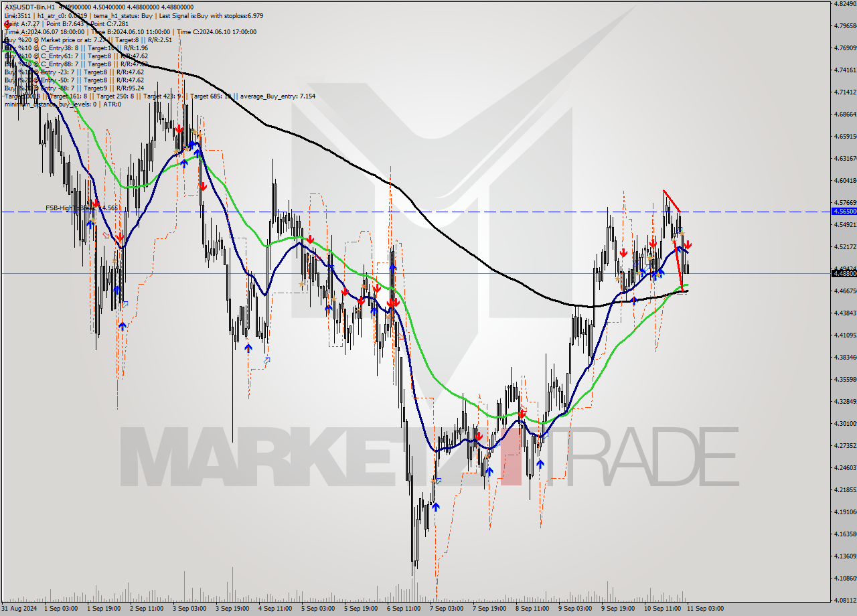Click the FSB-HighToBreak level label
The image size is (857, 616).
(x=82, y=208)
